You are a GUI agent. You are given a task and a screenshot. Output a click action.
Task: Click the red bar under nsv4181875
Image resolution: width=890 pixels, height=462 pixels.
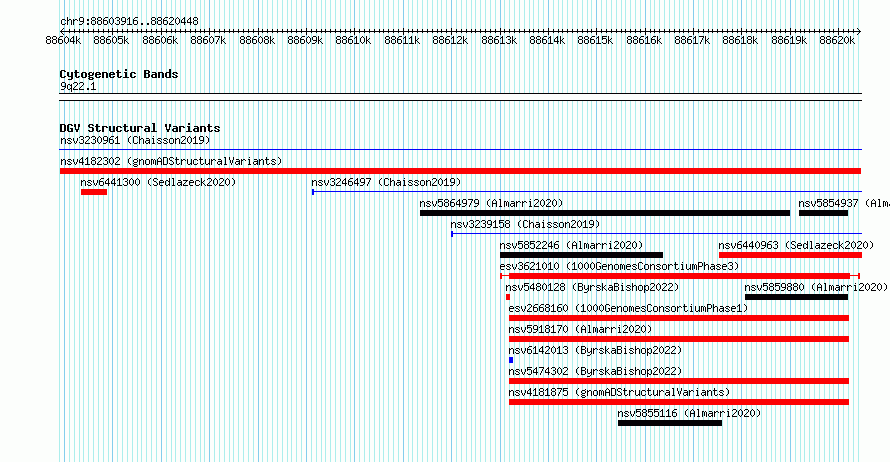(679, 402)
